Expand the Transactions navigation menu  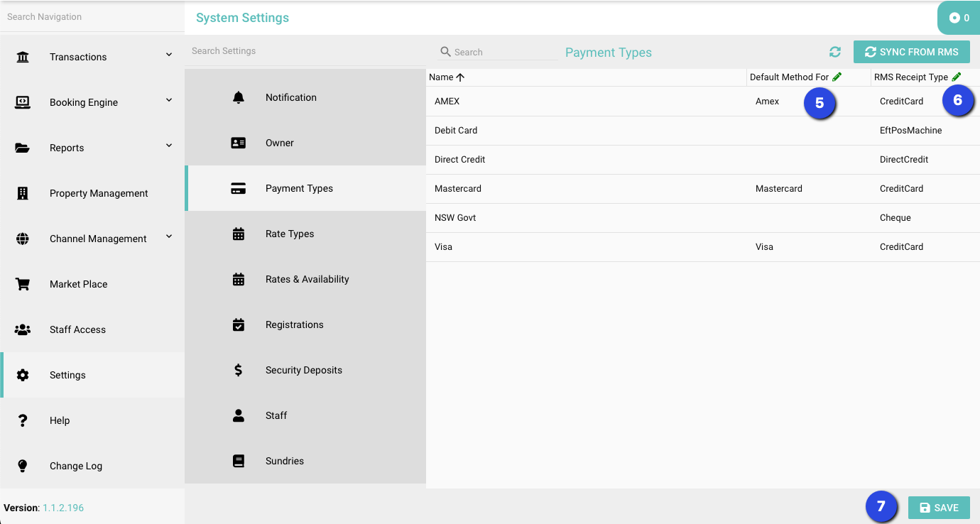click(169, 55)
